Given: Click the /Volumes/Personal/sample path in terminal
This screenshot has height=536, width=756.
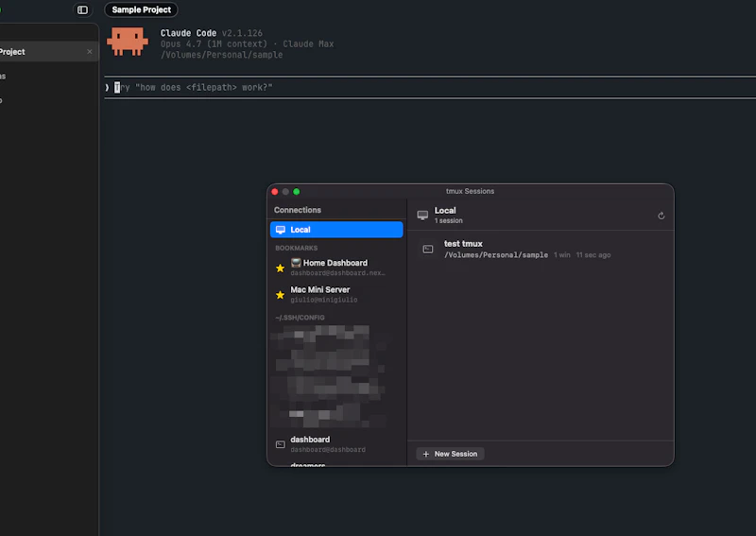Looking at the screenshot, I should [222, 55].
